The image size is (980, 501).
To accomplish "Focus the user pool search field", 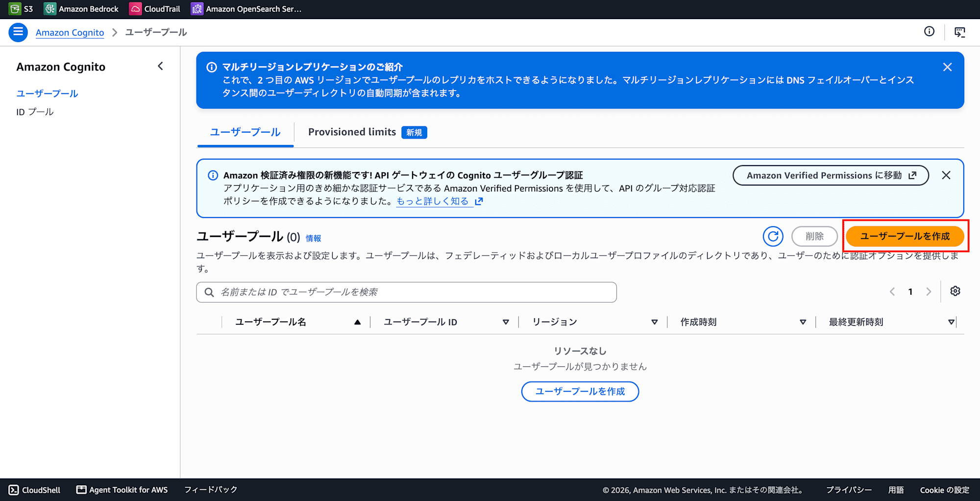I will [x=406, y=292].
